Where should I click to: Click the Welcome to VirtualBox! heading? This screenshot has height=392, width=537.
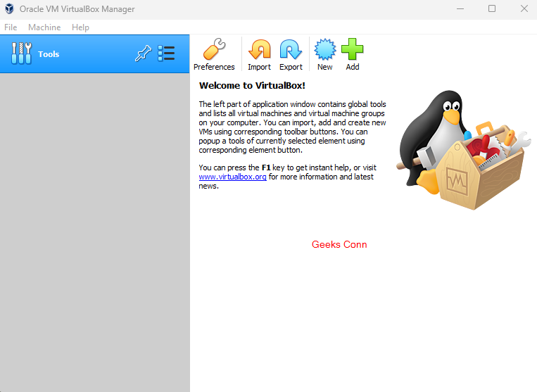click(252, 86)
